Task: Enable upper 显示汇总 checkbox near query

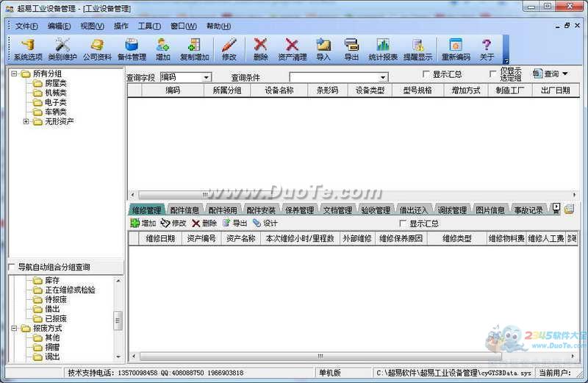Action: point(426,74)
